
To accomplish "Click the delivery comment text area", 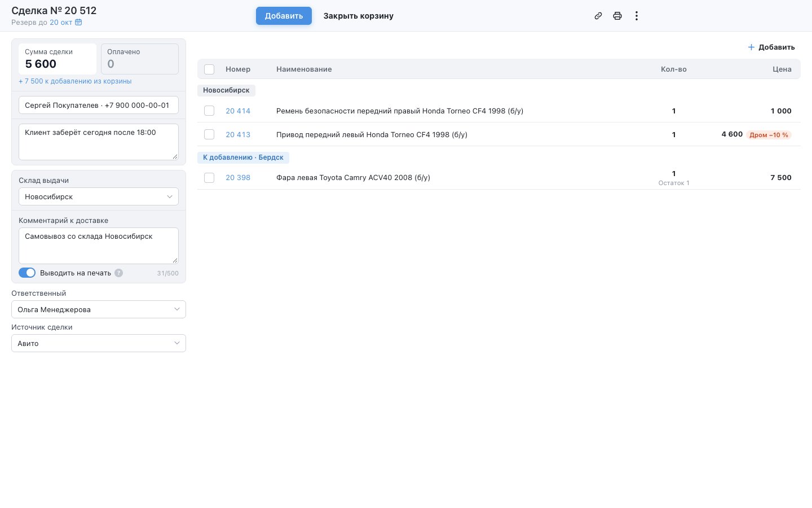I will click(99, 246).
